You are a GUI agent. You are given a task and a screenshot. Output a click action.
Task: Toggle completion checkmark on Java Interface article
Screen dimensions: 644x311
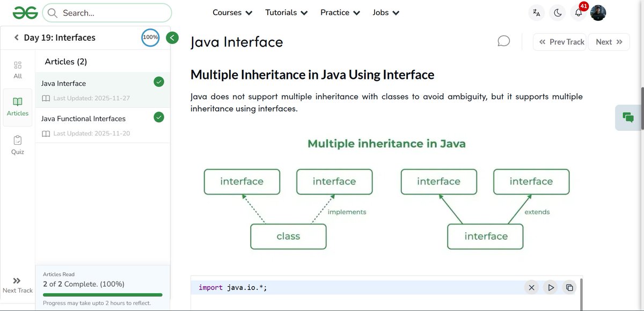tap(158, 82)
